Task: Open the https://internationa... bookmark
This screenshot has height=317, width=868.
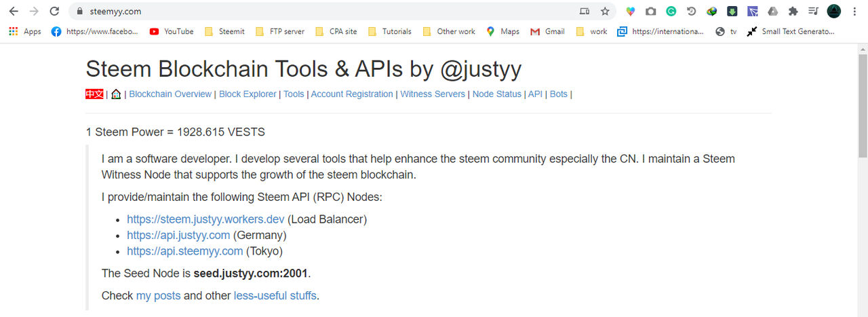Action: pos(660,31)
